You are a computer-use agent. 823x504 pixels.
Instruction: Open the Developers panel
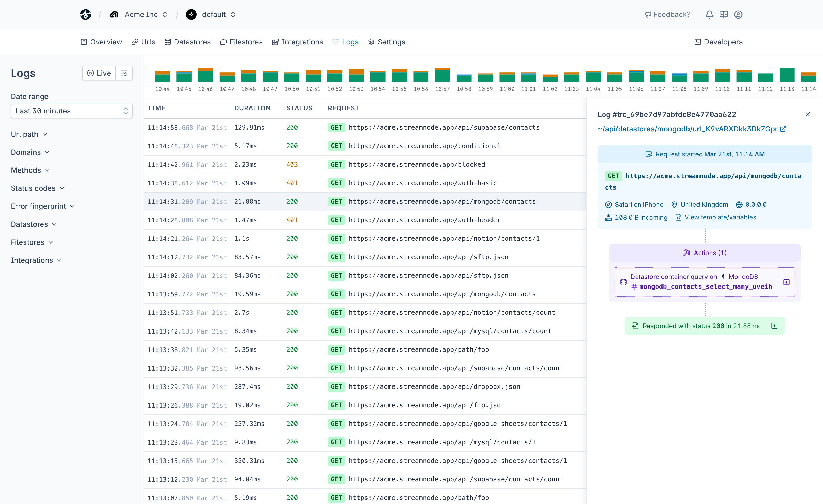718,42
